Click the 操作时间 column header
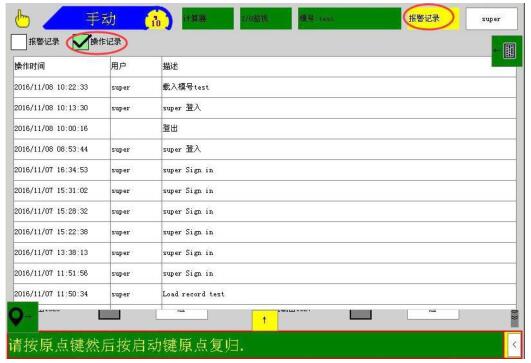This screenshot has width=531, height=363. pos(62,66)
